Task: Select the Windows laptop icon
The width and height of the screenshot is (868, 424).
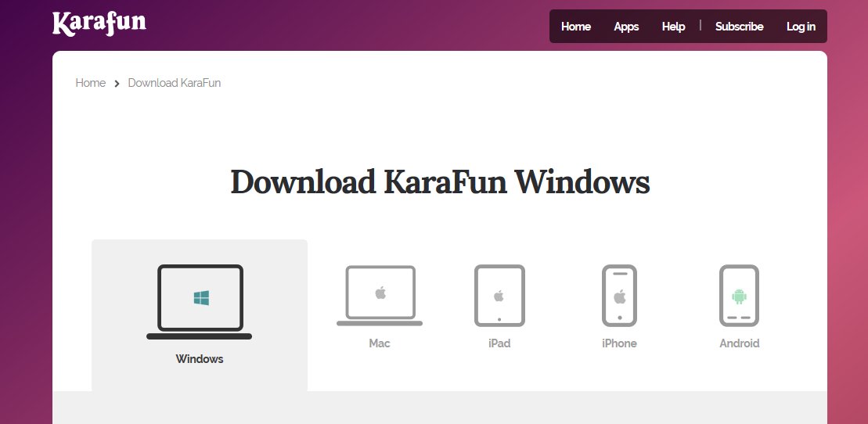Action: (x=200, y=302)
